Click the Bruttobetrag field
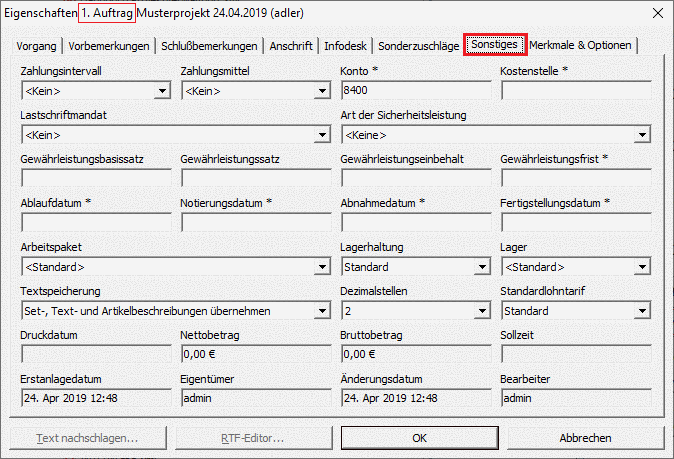Screen dimensions: 674x459 click(x=416, y=354)
